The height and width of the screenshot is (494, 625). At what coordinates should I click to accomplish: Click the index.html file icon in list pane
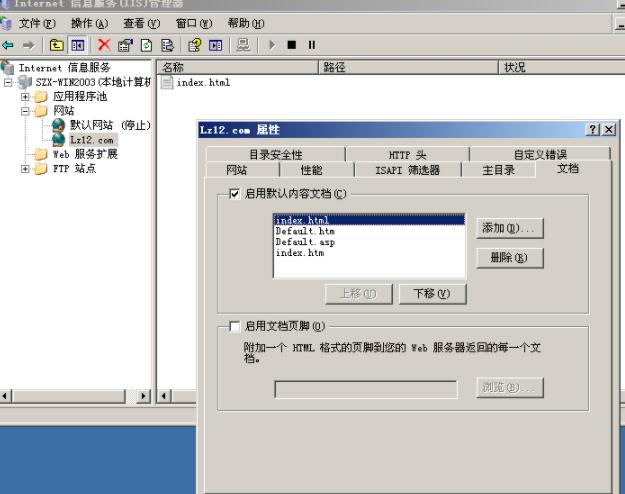pyautogui.click(x=167, y=83)
